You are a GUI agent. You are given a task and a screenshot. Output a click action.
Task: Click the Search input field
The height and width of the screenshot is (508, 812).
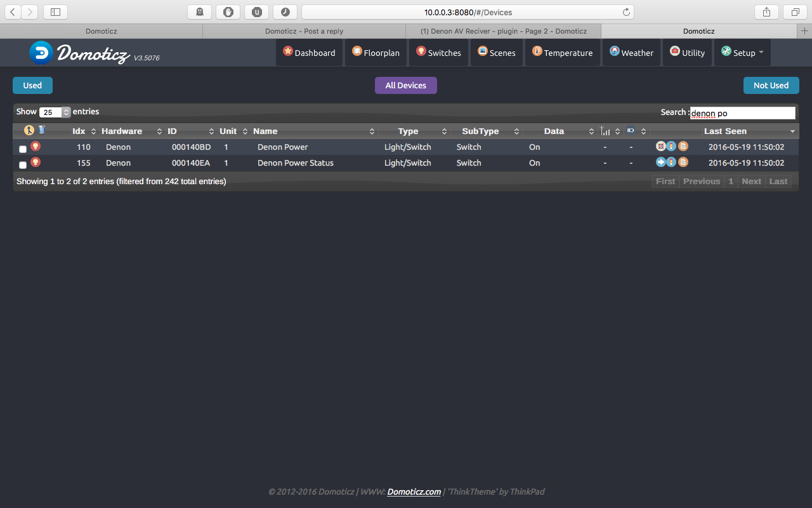[743, 113]
